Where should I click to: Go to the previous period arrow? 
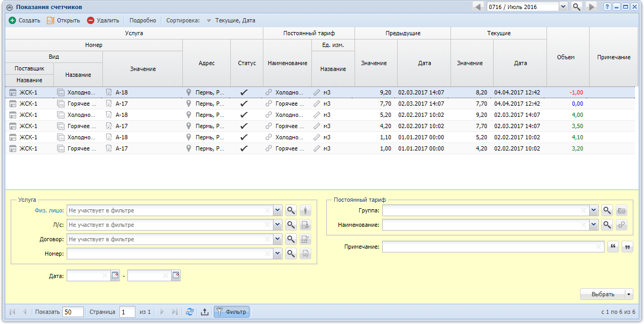point(478,6)
